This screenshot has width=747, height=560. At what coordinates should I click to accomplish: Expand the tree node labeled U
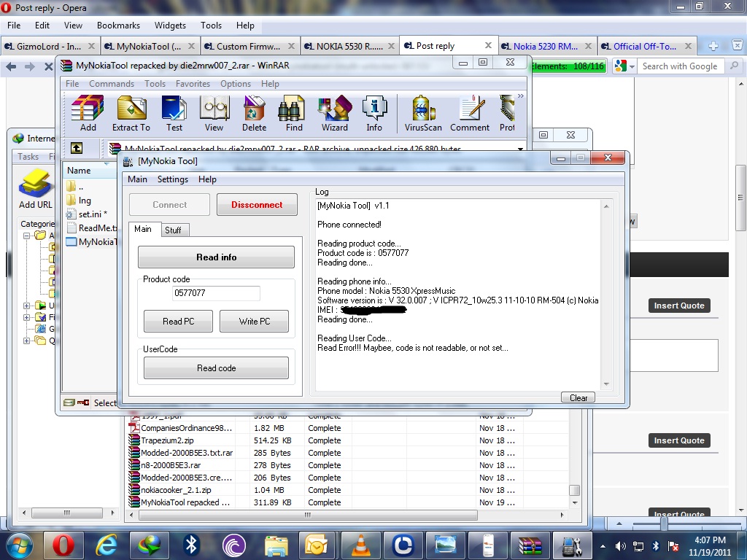pyautogui.click(x=27, y=306)
